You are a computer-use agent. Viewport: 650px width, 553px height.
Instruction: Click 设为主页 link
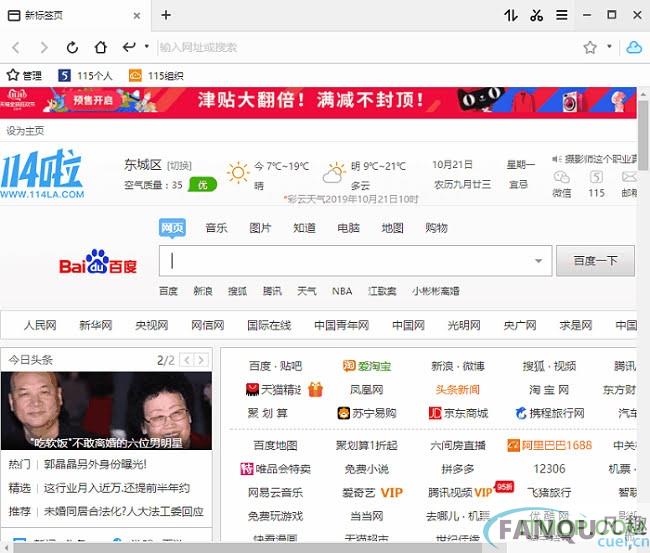(25, 131)
